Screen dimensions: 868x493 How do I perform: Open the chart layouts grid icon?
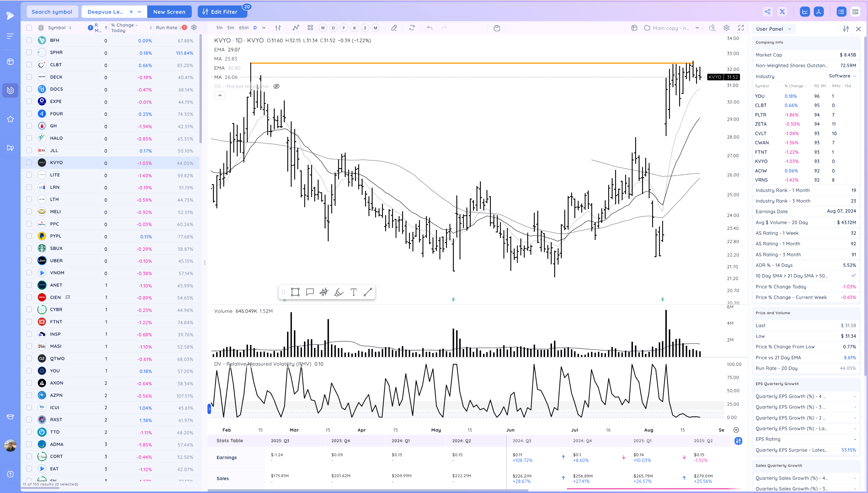click(310, 28)
